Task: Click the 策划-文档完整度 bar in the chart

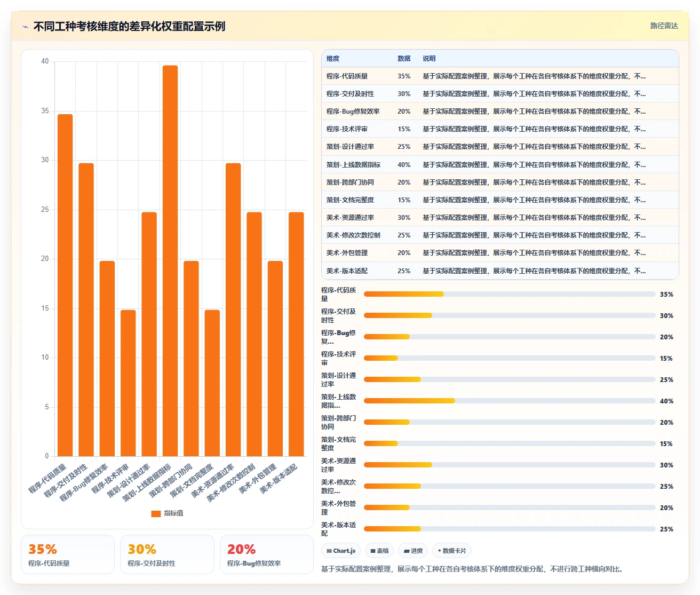Action: pyautogui.click(x=212, y=383)
